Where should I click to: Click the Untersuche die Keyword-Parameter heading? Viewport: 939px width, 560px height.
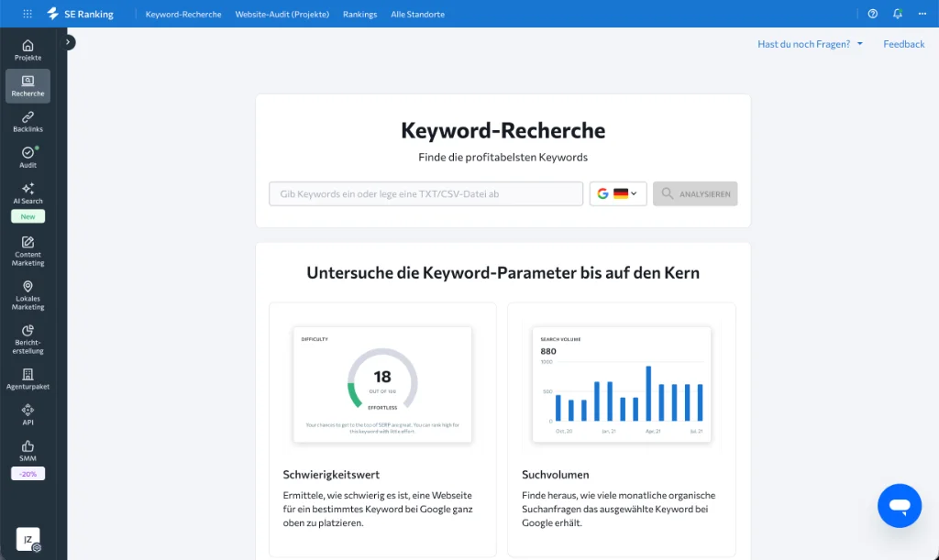coord(503,273)
